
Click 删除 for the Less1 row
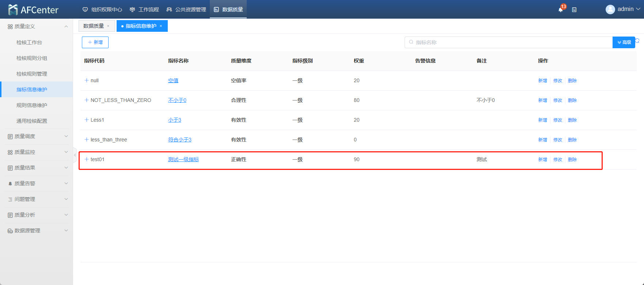572,120
